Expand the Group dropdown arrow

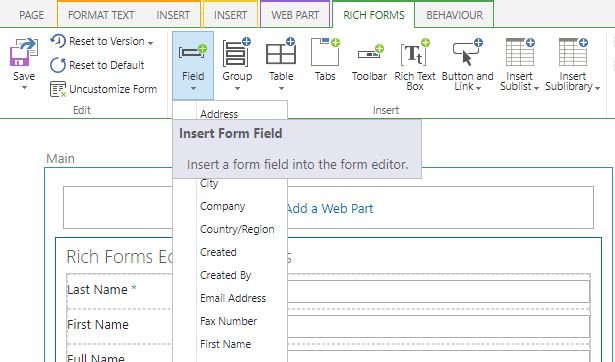tap(237, 89)
